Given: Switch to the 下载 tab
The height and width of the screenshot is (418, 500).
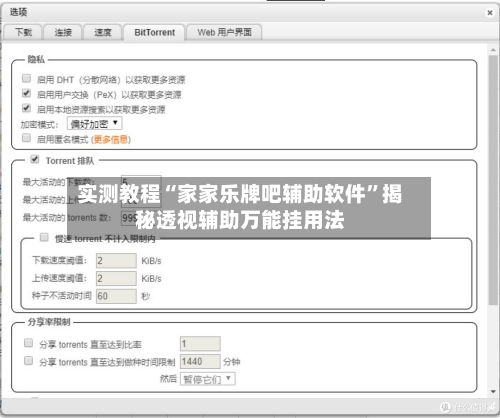Looking at the screenshot, I should [23, 32].
